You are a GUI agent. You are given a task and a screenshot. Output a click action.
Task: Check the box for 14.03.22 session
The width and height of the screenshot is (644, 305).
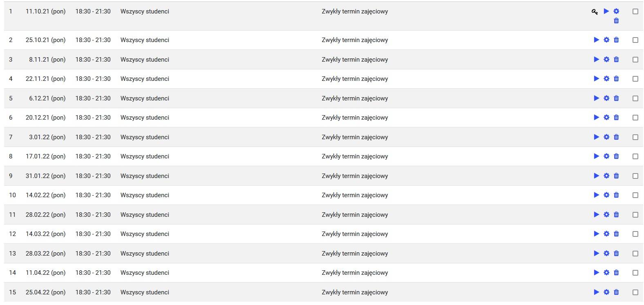pyautogui.click(x=635, y=234)
